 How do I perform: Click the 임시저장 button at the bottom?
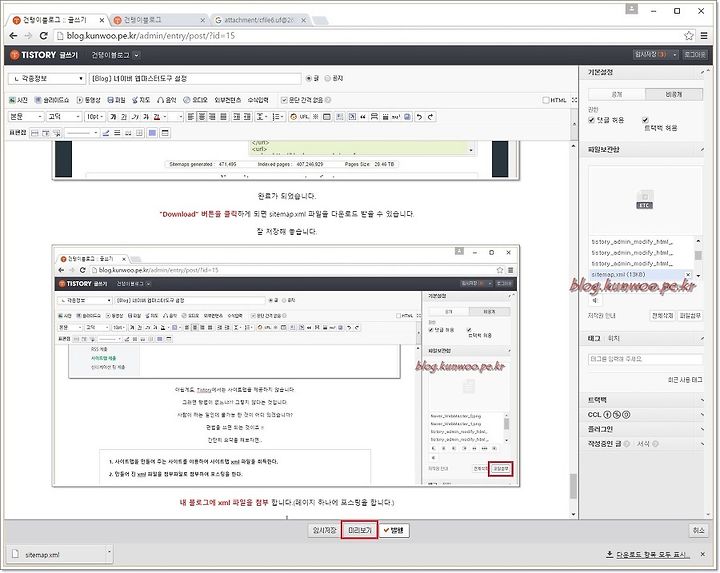tap(324, 530)
